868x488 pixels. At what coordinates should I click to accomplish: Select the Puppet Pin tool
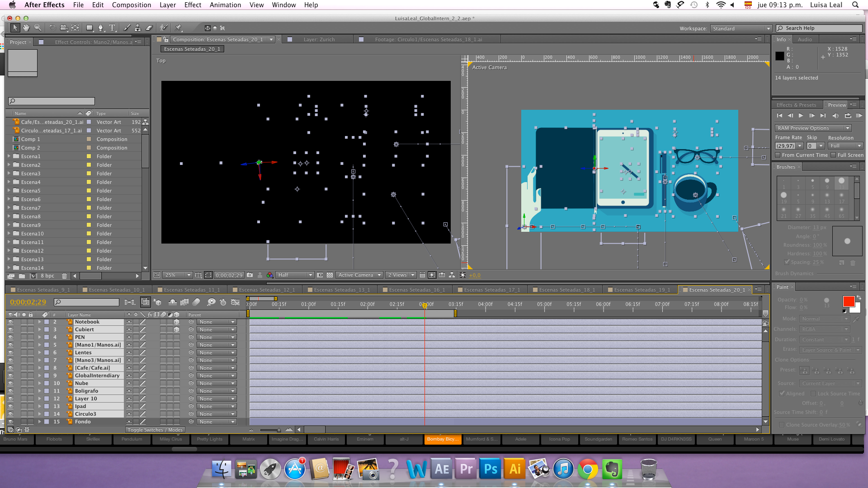[179, 28]
